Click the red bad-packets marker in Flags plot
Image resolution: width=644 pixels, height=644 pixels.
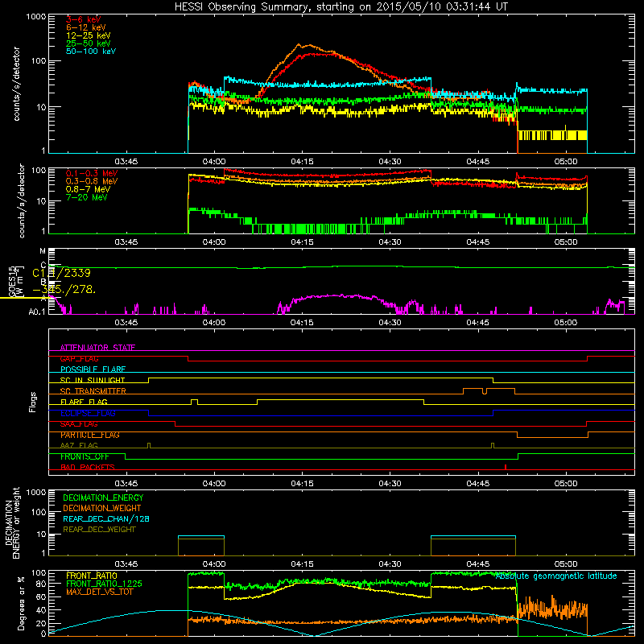point(506,467)
